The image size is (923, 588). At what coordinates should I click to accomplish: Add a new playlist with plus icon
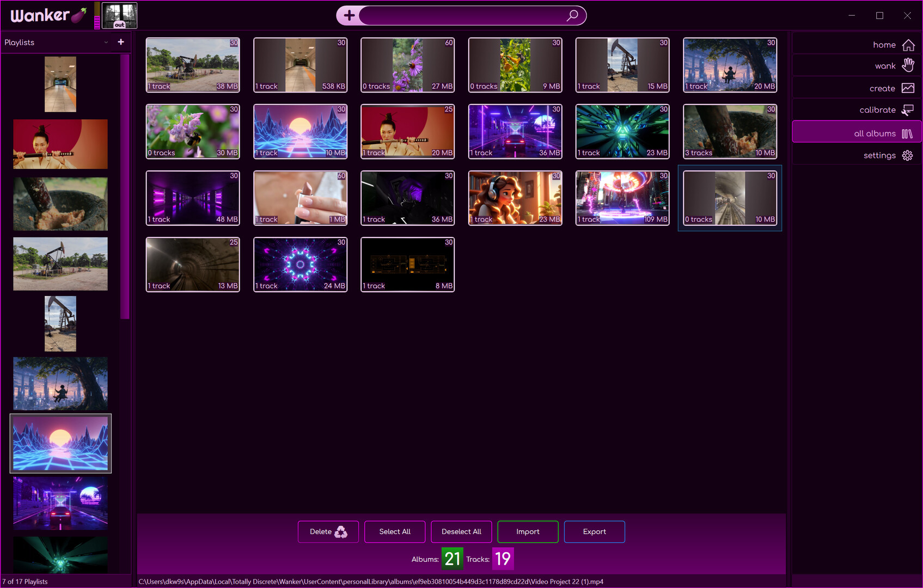121,42
